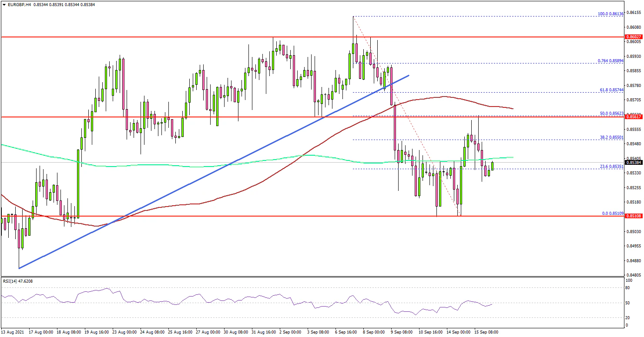The image size is (644, 337).
Task: Select the 61.8 Fibonacci level label
Action: point(610,90)
